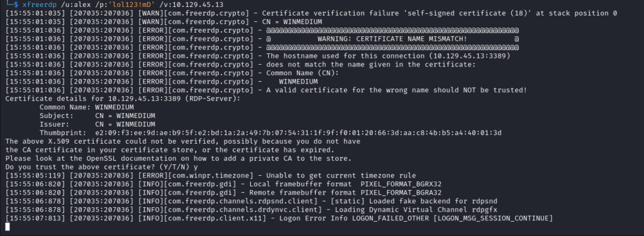Click the certificate thumbprint hex string
The width and height of the screenshot is (644, 236).
[x=298, y=133]
